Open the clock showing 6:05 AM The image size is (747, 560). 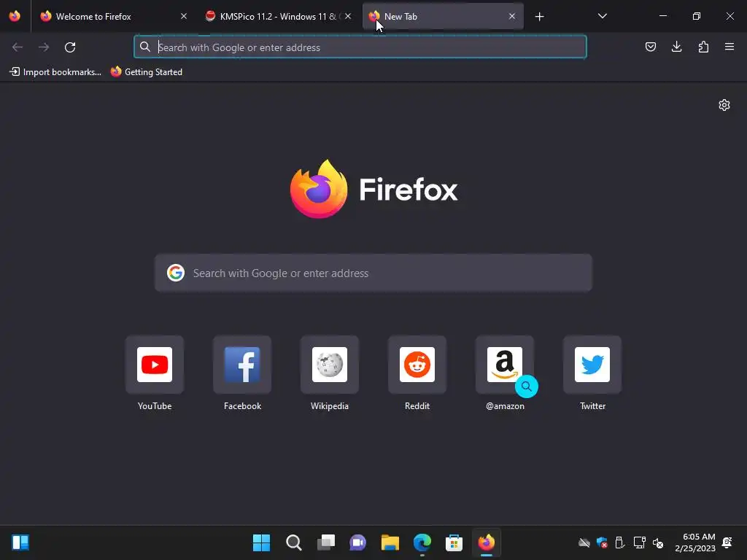695,542
